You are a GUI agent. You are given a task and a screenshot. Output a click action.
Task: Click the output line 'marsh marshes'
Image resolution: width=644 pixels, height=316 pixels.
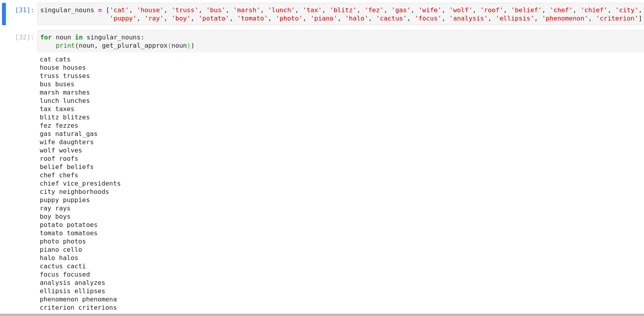pyautogui.click(x=65, y=93)
